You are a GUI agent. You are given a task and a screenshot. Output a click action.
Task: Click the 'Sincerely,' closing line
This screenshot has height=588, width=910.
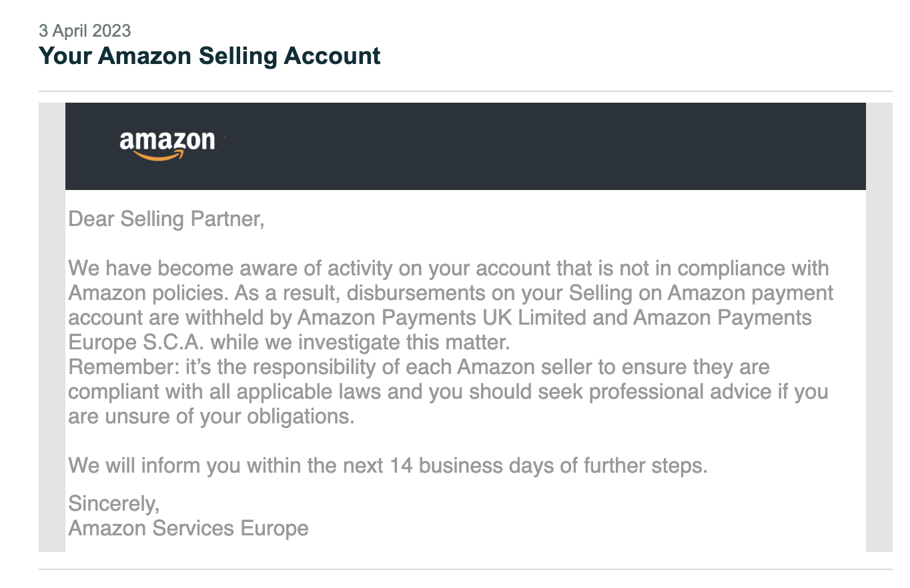coord(114,503)
